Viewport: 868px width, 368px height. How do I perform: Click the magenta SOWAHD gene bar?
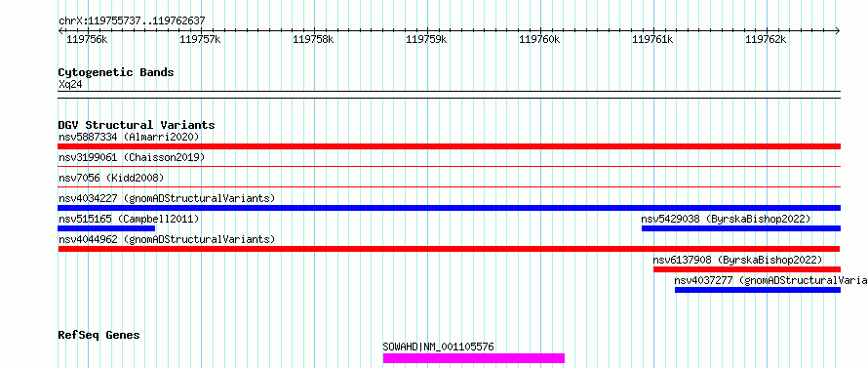[474, 358]
